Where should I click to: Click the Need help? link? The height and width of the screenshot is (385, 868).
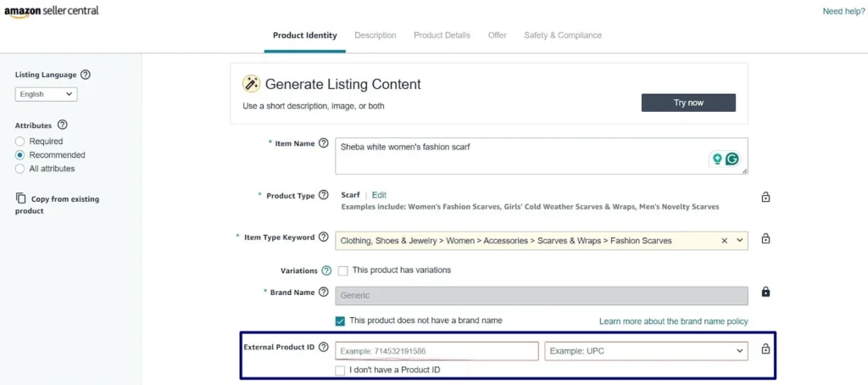(x=843, y=11)
